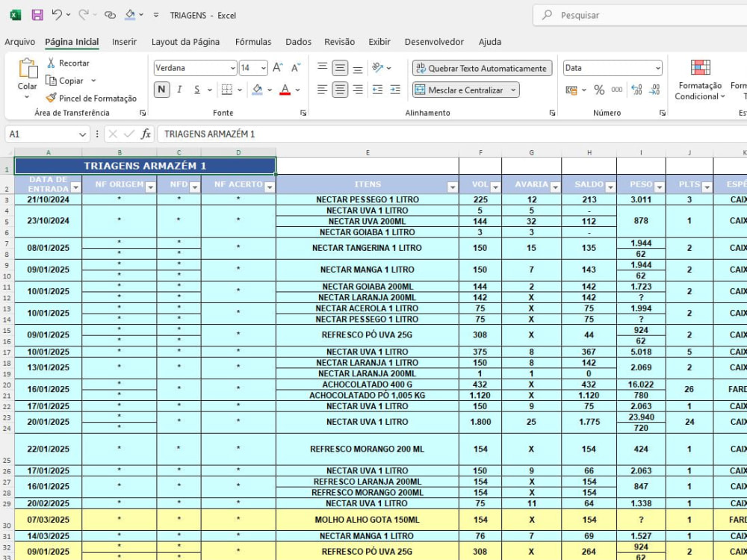
Task: Toggle Quebrar Texto Automaticamente
Action: 482,68
